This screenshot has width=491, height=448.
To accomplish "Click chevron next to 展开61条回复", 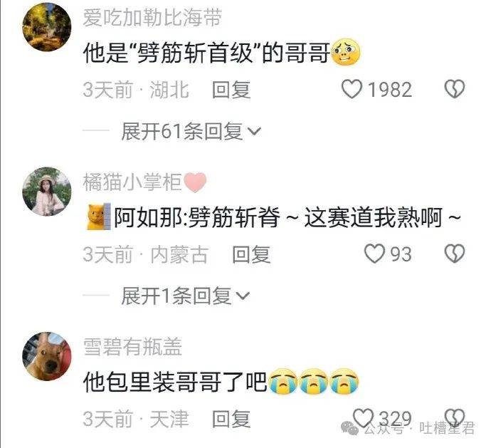I will tap(254, 131).
